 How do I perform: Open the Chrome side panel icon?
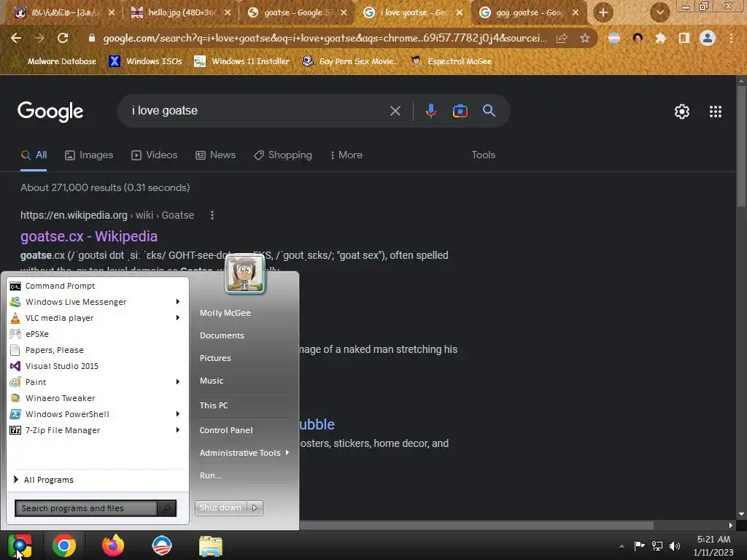(x=684, y=38)
